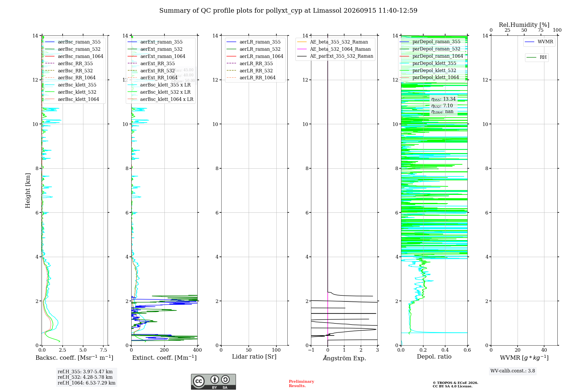The image size is (577, 392).
Task: Click the aerBsc_klett_532 x LR legend entry
Action: click(x=159, y=92)
